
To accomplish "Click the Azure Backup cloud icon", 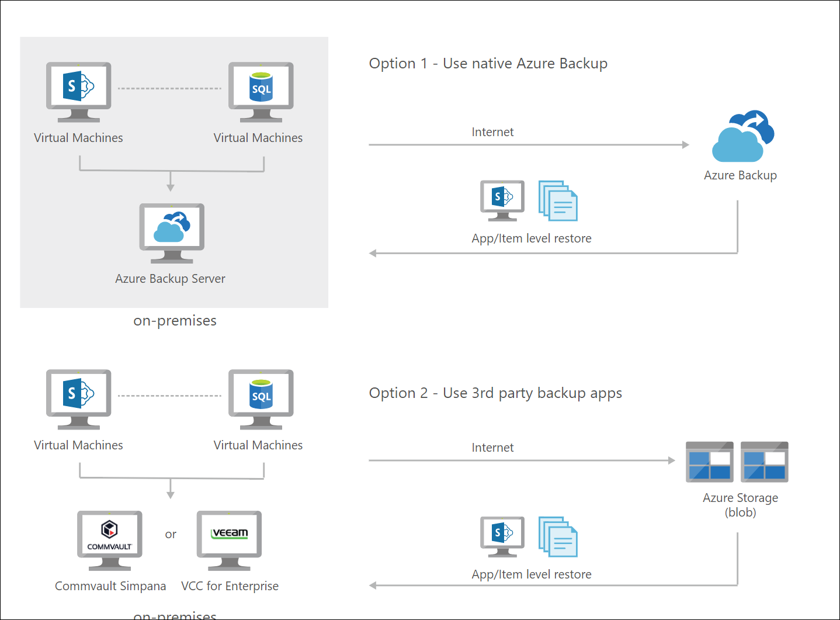I will pyautogui.click(x=743, y=136).
